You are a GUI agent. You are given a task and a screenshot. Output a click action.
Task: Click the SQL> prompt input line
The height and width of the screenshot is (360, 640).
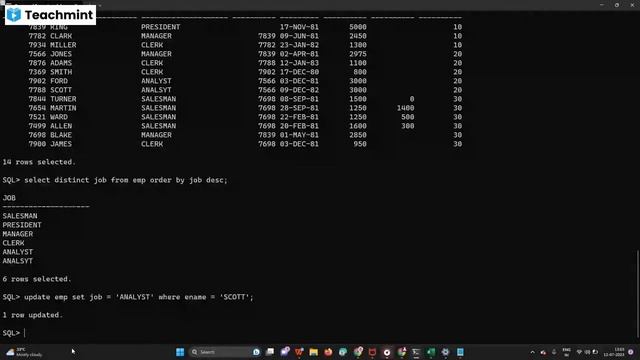click(13, 333)
